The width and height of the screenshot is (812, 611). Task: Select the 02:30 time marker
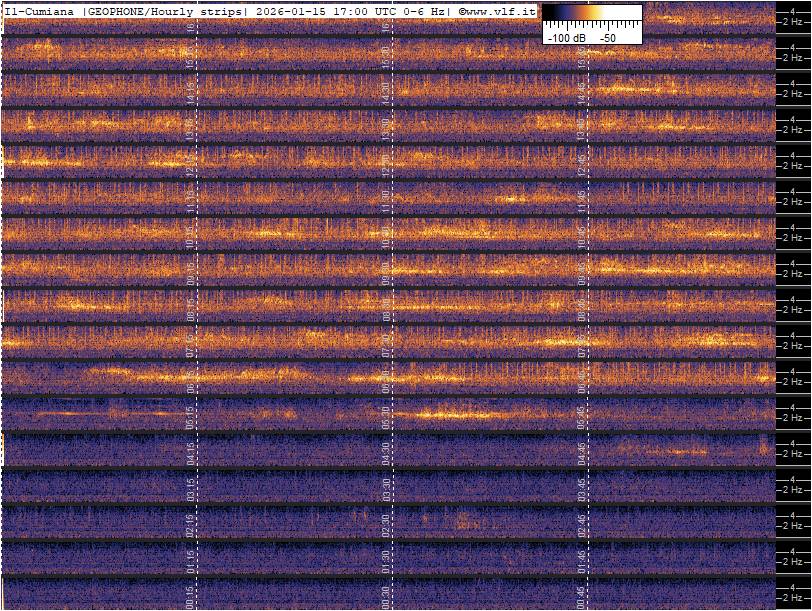[386, 524]
